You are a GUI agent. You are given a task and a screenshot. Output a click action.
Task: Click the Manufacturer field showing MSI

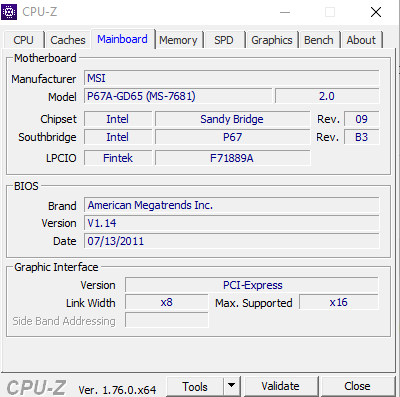(232, 78)
